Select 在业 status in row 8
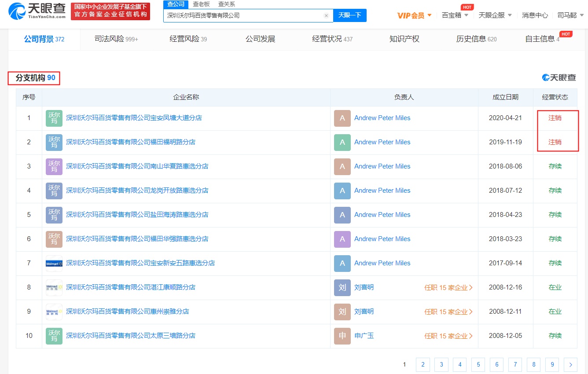Image resolution: width=588 pixels, height=374 pixels. (555, 287)
